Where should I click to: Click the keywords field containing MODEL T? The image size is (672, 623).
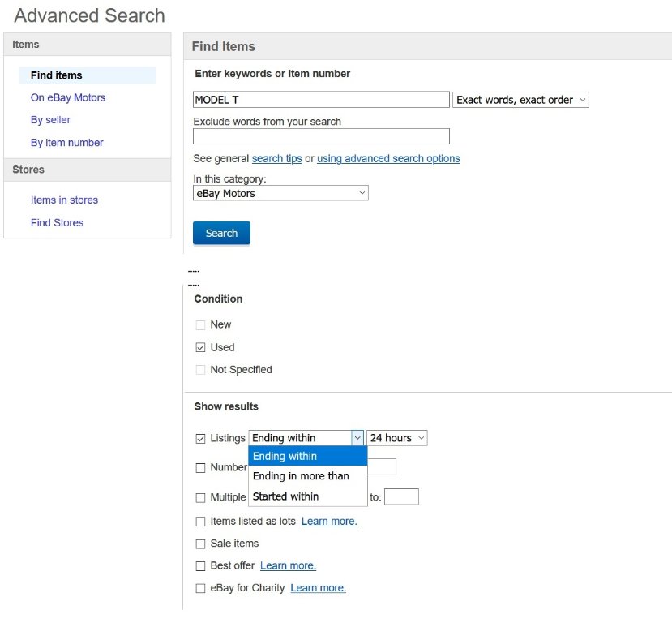[x=321, y=100]
